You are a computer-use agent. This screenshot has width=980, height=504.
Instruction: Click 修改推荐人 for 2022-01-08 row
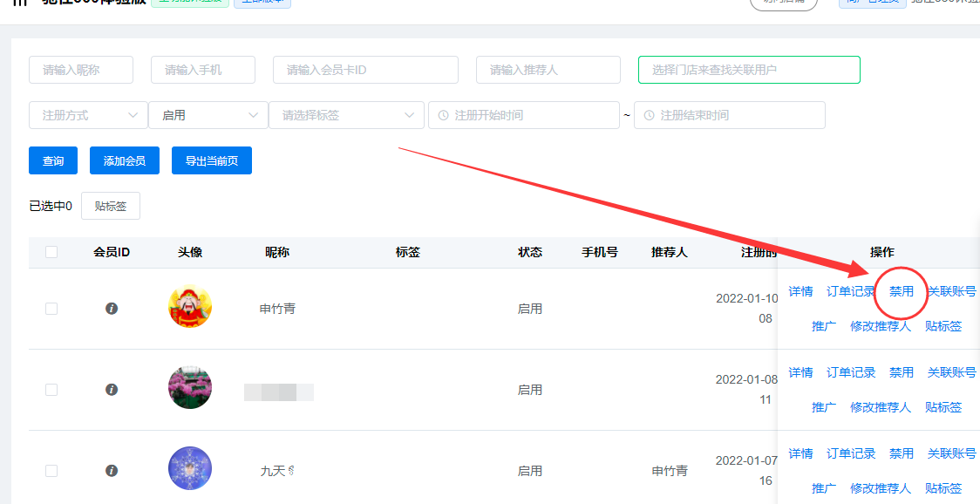click(x=880, y=407)
